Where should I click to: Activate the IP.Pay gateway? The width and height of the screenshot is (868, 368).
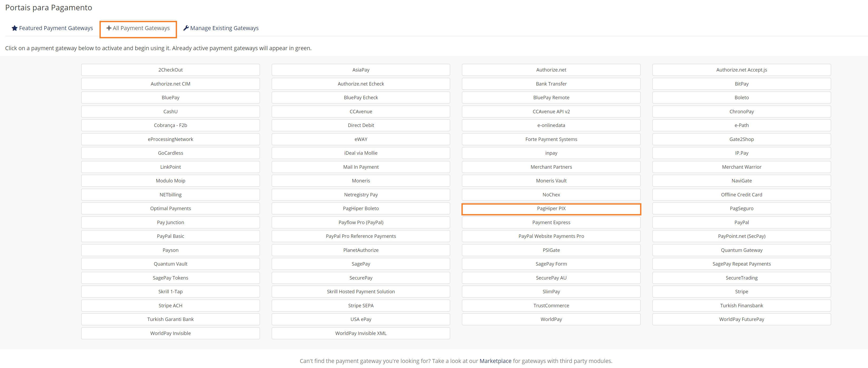(742, 153)
